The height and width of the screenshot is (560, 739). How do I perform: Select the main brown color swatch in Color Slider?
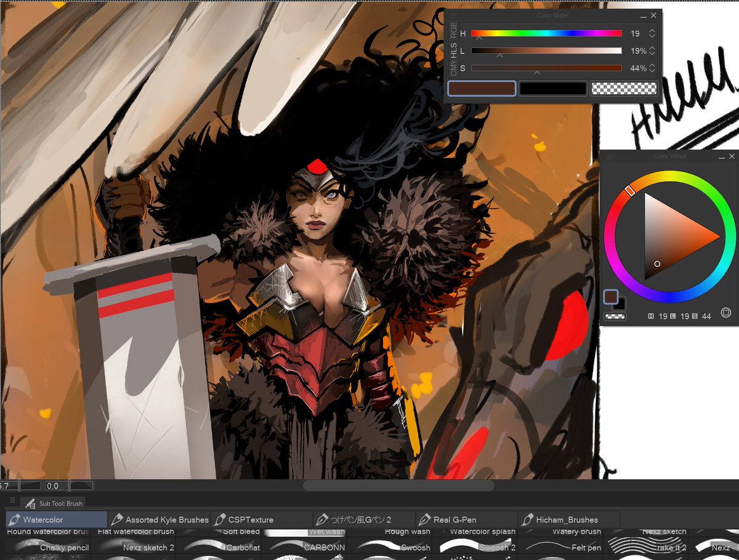[482, 89]
